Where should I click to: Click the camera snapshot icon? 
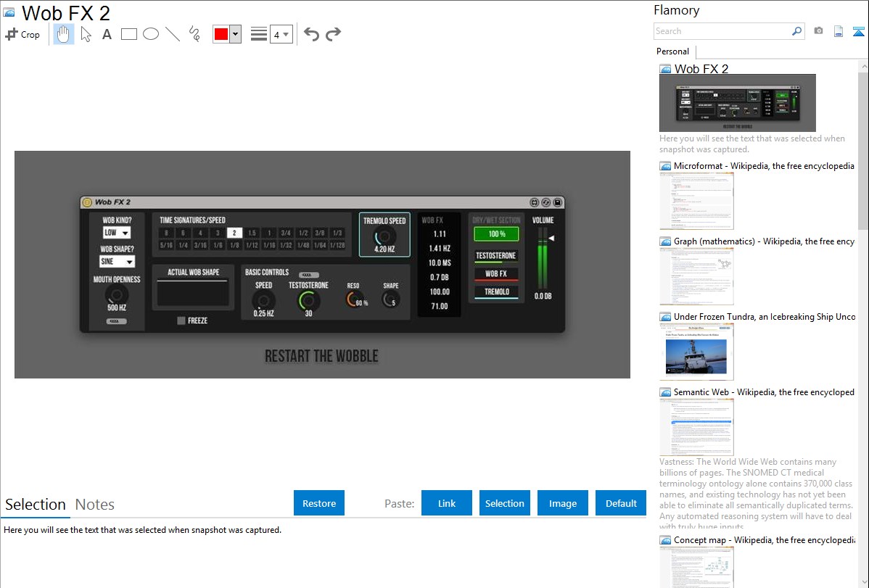[x=818, y=31]
